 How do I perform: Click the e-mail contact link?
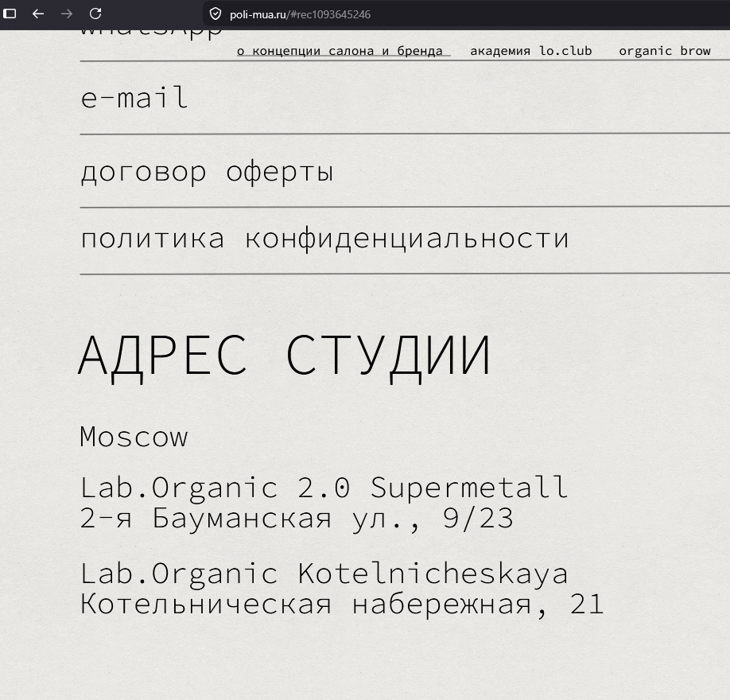pyautogui.click(x=134, y=98)
